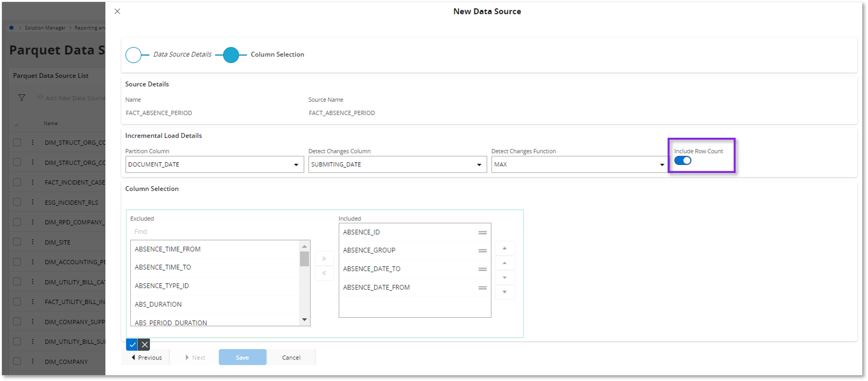Select ABSENCE_DATE_FROM in Included list
The height and width of the screenshot is (381, 868).
pos(415,288)
